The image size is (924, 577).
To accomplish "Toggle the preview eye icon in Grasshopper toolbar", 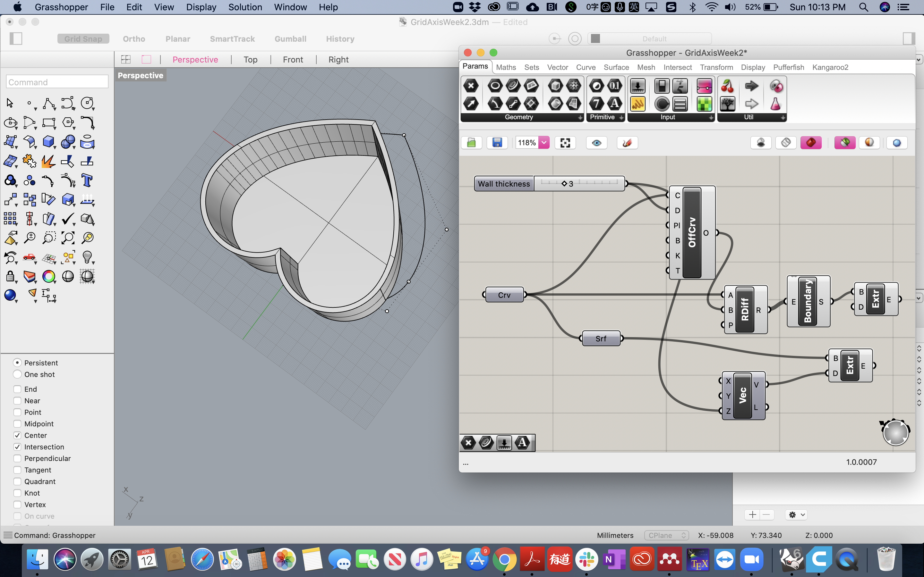I will pyautogui.click(x=596, y=143).
